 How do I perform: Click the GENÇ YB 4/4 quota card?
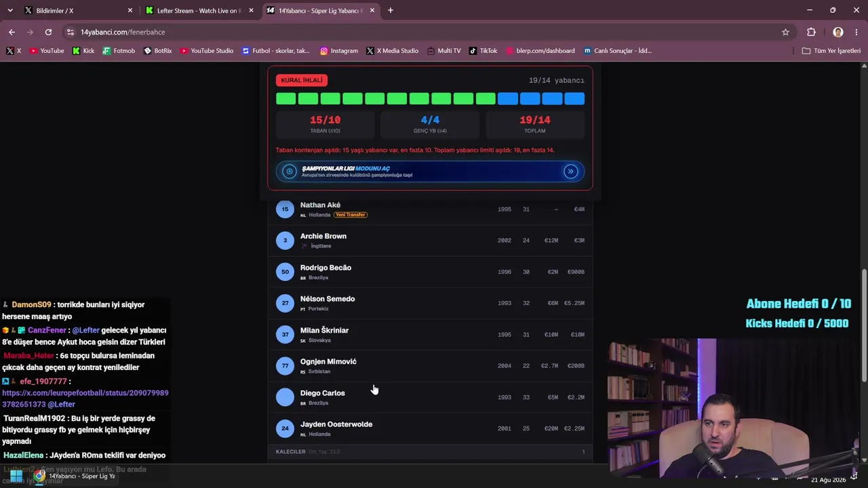pos(430,124)
